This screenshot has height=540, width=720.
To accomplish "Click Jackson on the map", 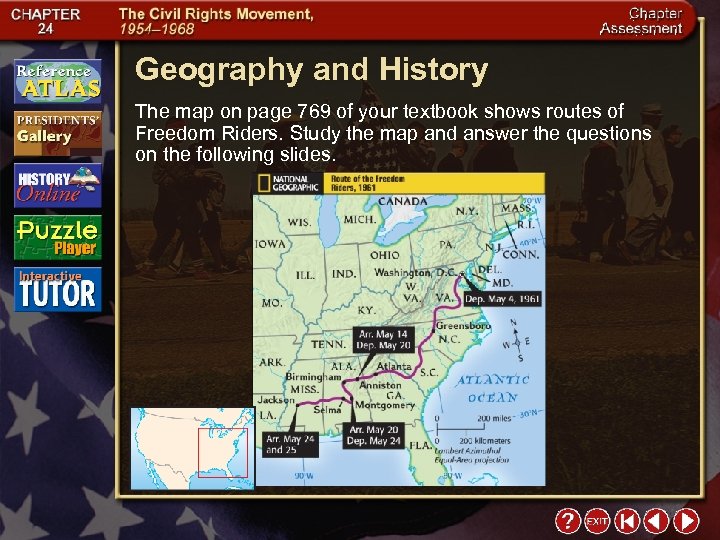I will [276, 399].
